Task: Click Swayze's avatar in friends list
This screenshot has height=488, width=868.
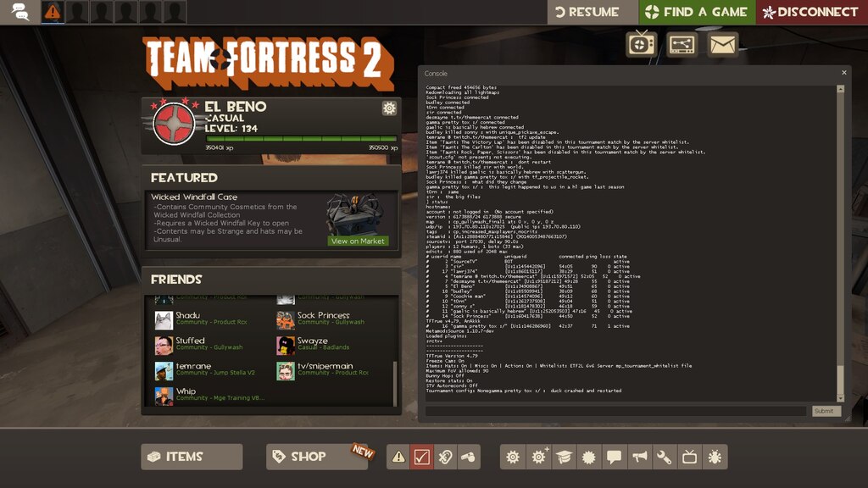Action: (x=286, y=346)
